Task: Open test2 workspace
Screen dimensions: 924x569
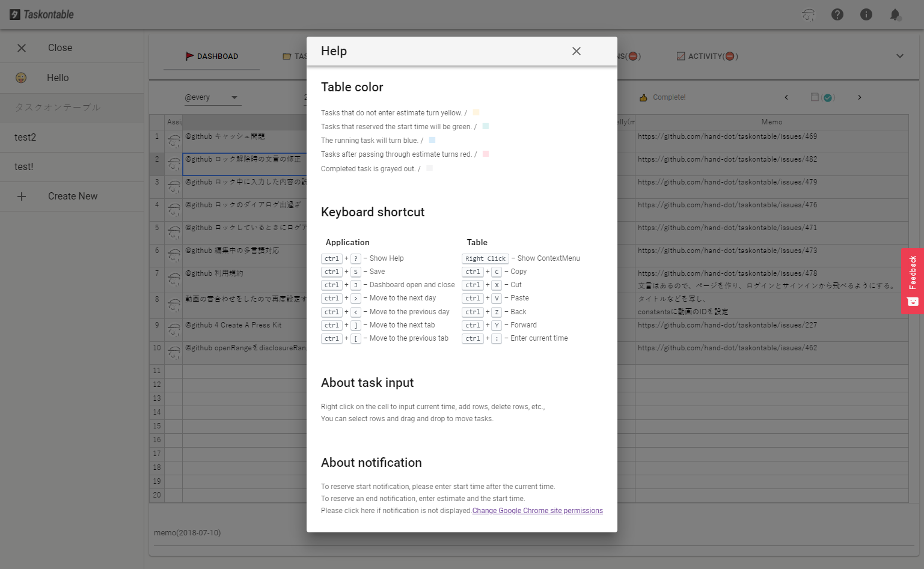Action: click(72, 137)
